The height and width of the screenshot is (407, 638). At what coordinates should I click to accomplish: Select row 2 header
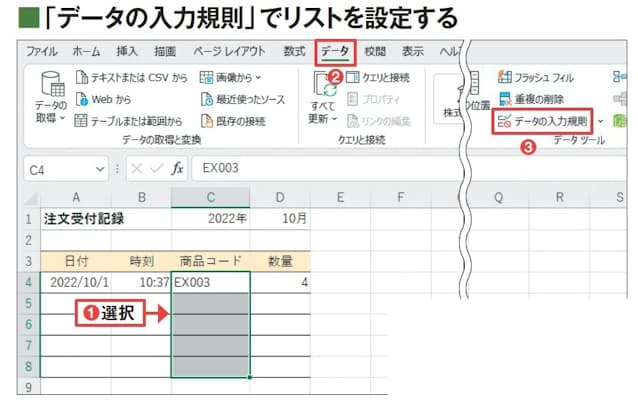pyautogui.click(x=28, y=240)
